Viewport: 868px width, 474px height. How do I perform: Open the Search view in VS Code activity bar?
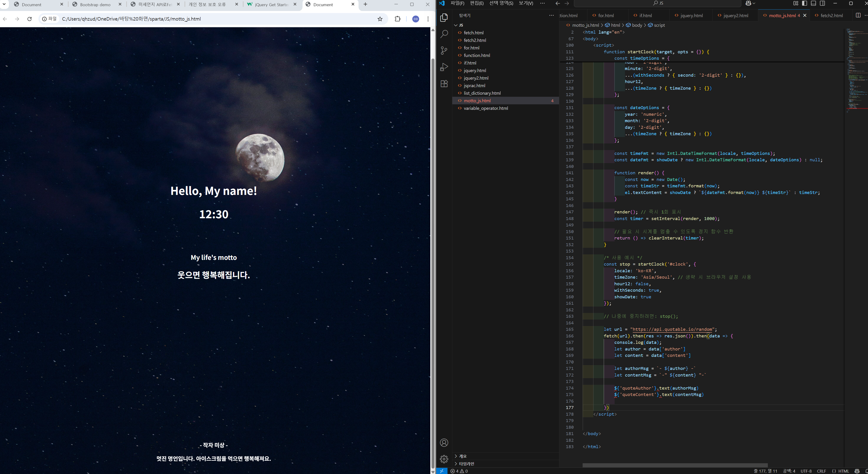pos(444,34)
